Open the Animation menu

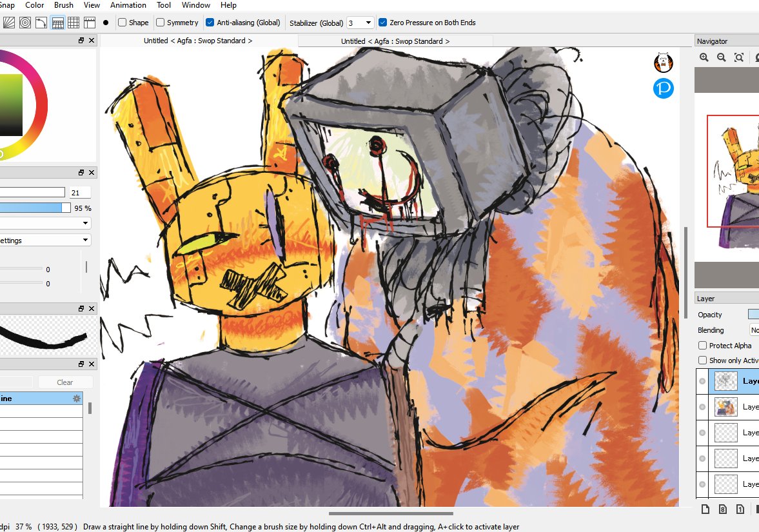click(x=128, y=5)
